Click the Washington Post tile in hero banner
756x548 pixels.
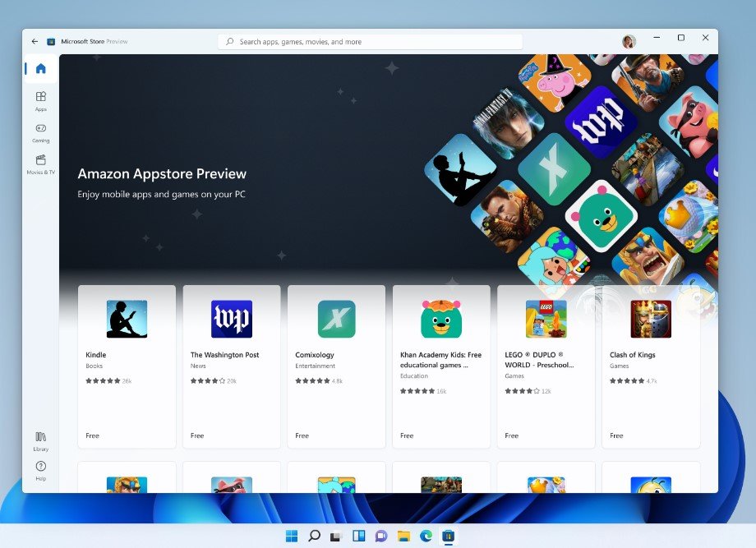602,122
